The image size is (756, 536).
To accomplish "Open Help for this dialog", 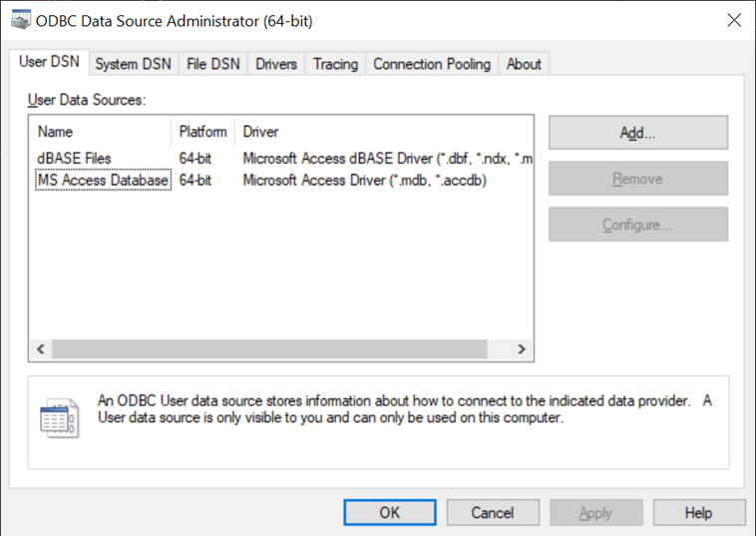I will click(698, 512).
